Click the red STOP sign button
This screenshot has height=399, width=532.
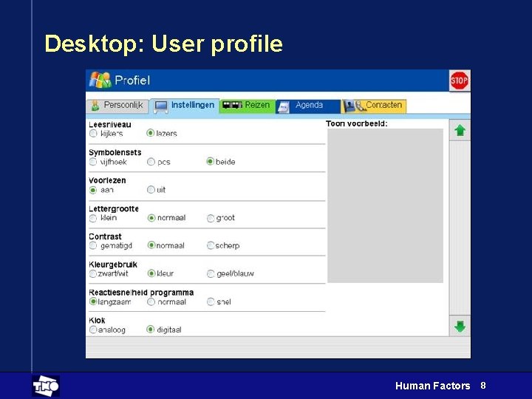point(460,81)
